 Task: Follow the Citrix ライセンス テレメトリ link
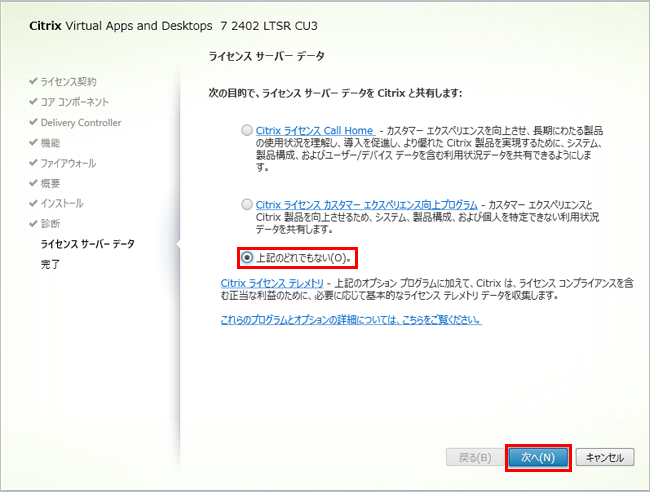272,284
